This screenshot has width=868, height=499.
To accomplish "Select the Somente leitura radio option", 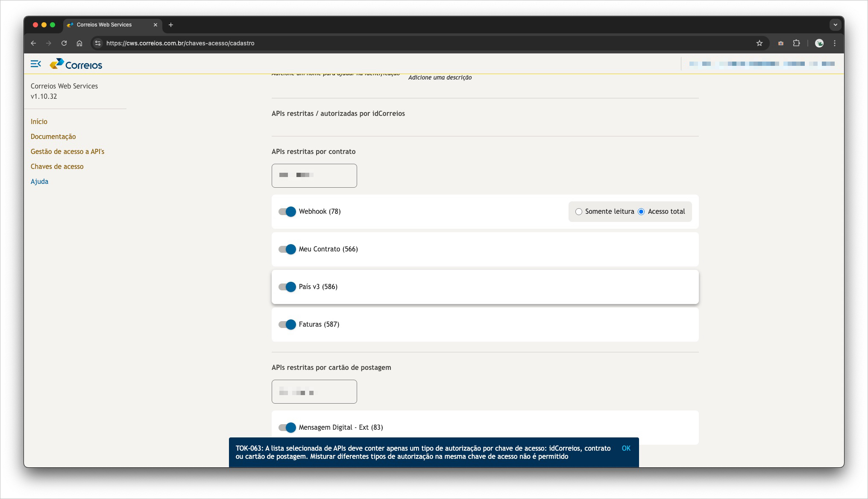I will tap(579, 212).
